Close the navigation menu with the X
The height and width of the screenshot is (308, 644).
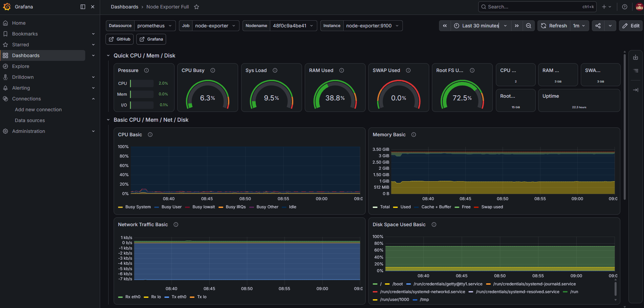click(x=93, y=7)
